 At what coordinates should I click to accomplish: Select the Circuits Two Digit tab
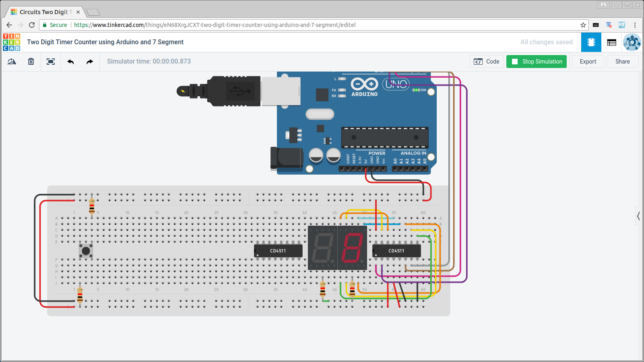point(42,12)
